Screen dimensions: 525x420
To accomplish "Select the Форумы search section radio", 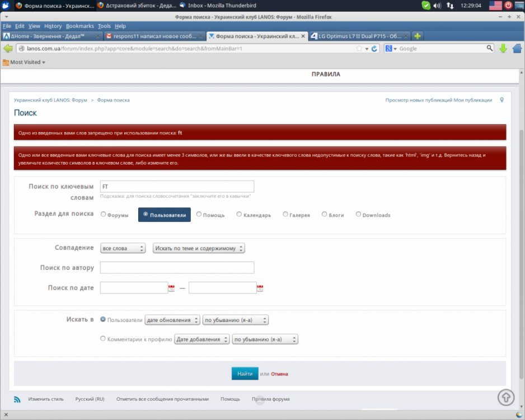I will coord(103,214).
